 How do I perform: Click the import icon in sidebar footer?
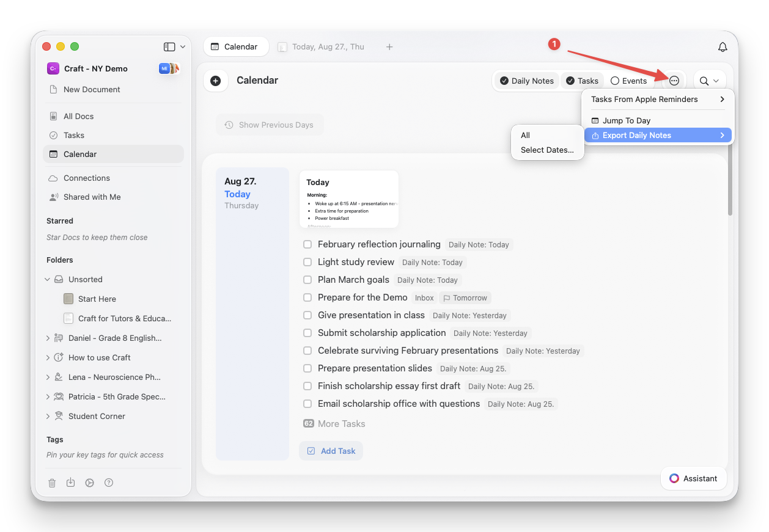click(71, 483)
